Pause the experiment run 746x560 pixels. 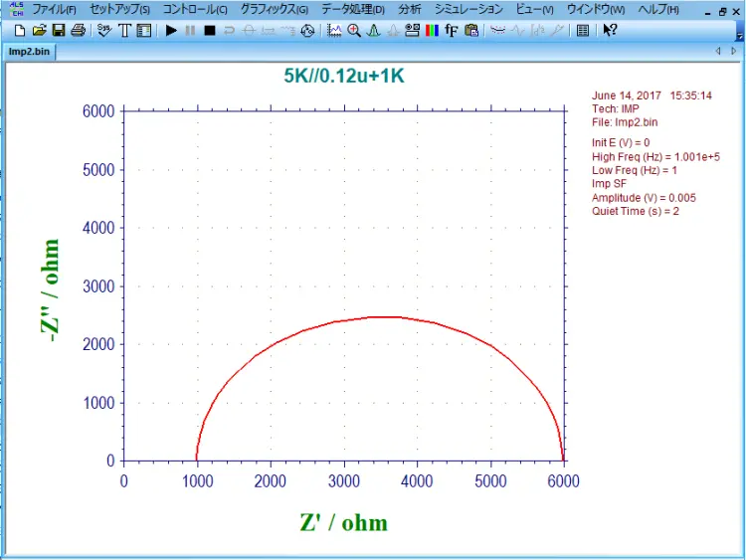190,31
